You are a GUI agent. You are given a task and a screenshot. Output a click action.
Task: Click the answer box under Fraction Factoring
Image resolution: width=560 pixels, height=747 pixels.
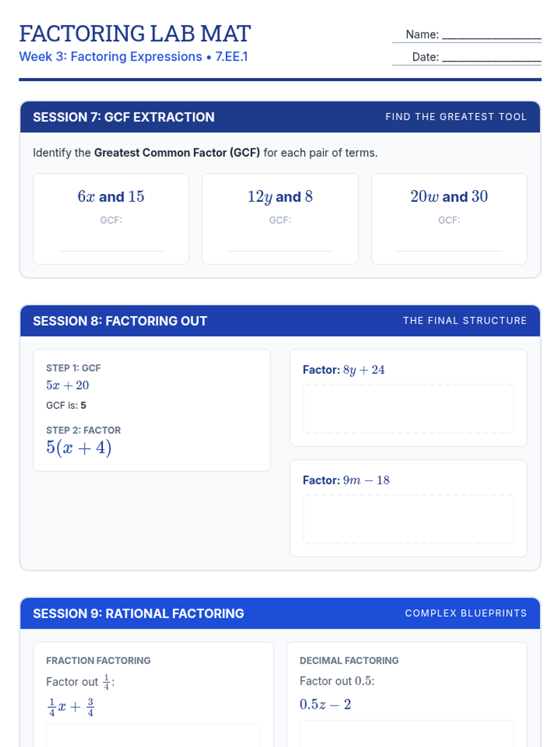click(153, 735)
